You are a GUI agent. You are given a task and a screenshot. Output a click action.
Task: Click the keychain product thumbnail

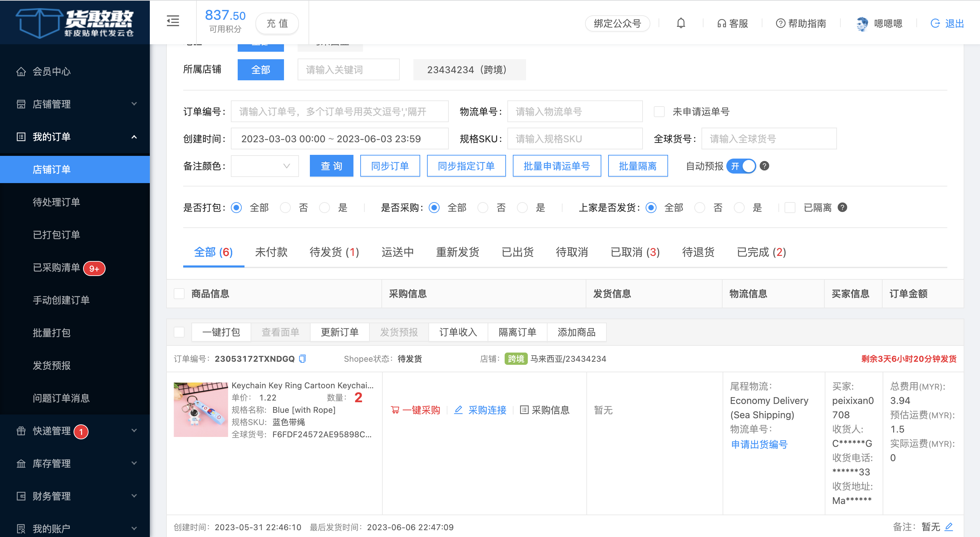click(201, 410)
